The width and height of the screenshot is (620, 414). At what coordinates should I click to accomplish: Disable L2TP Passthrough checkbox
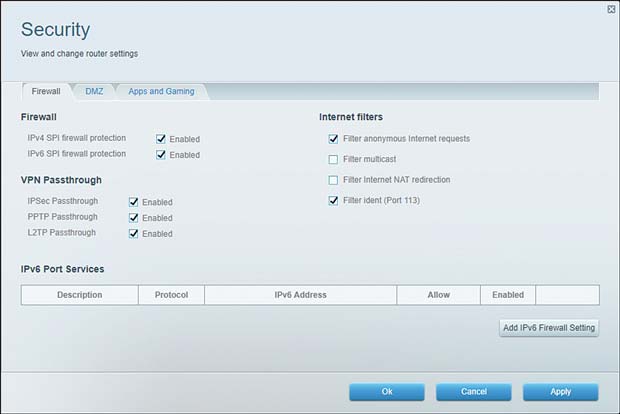point(133,234)
